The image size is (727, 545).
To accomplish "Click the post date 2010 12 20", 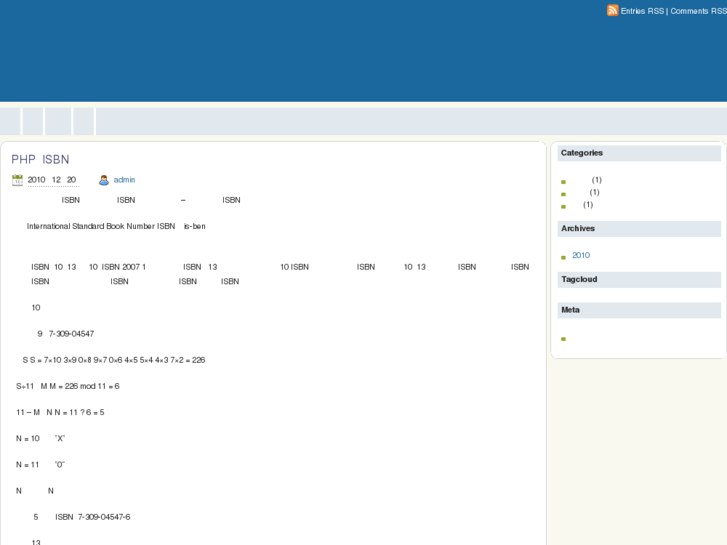I will click(x=52, y=180).
